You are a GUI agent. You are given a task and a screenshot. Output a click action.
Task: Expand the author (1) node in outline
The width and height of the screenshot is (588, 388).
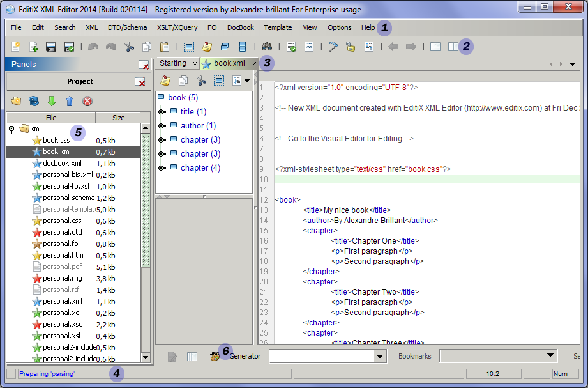click(x=162, y=126)
